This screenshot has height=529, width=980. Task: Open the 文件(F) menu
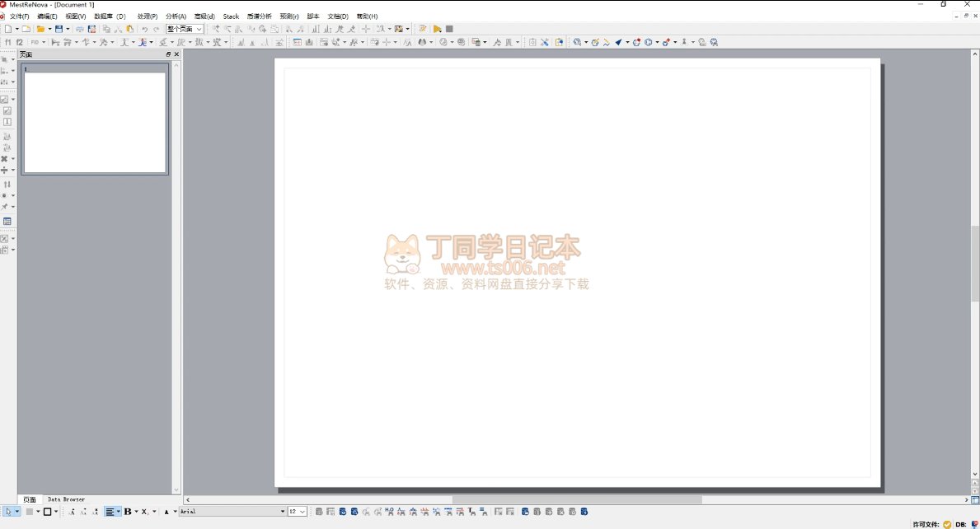coord(20,16)
